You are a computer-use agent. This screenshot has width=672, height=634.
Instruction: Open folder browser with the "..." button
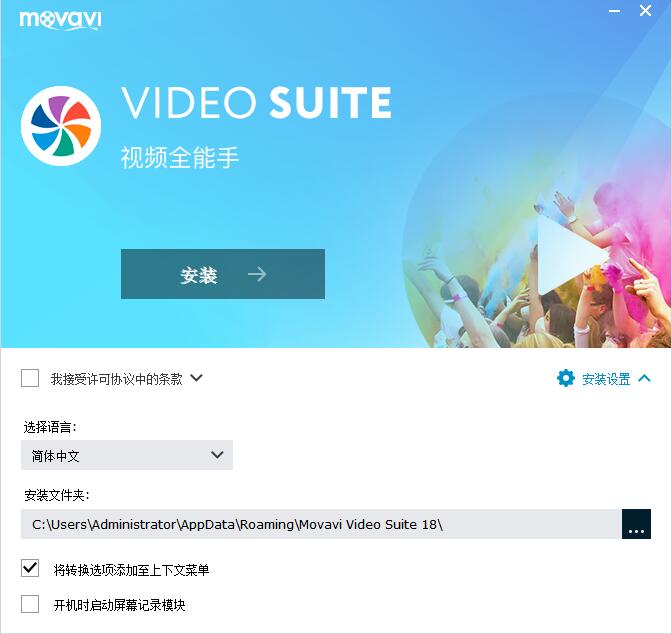(x=636, y=524)
